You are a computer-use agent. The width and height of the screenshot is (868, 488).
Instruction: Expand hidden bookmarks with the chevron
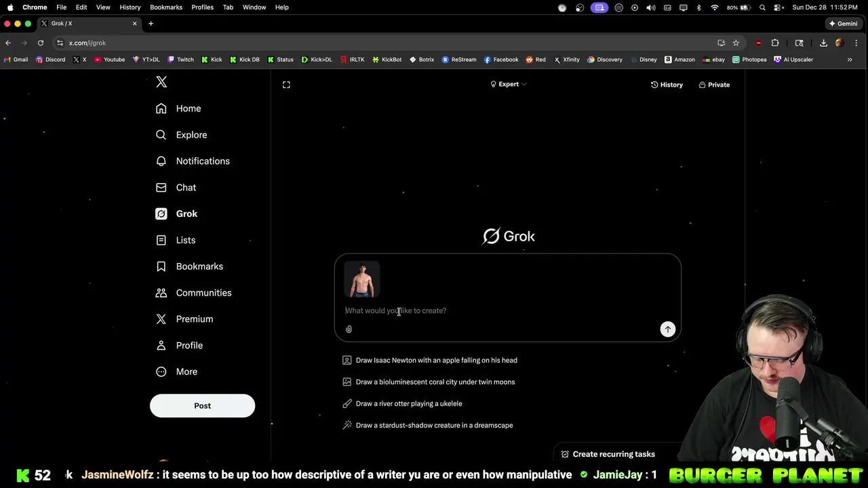point(850,60)
